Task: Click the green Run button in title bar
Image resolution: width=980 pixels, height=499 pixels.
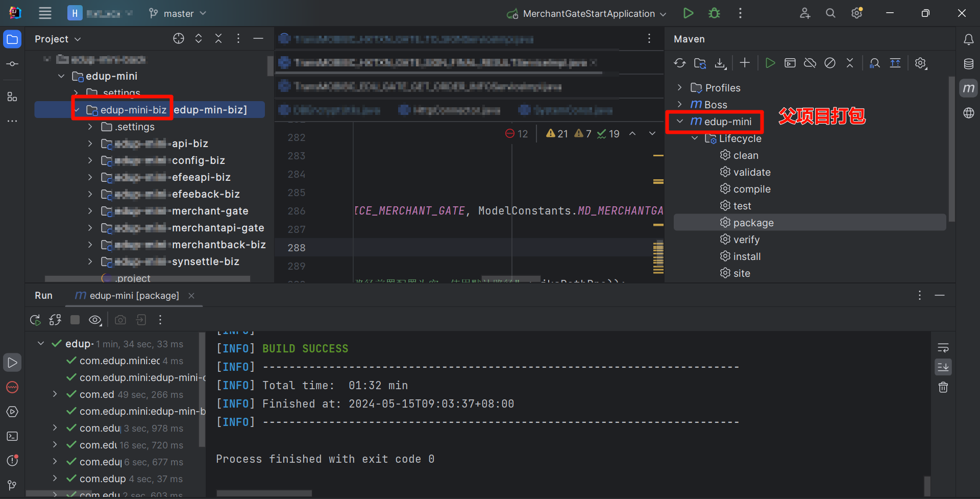Action: [x=688, y=13]
